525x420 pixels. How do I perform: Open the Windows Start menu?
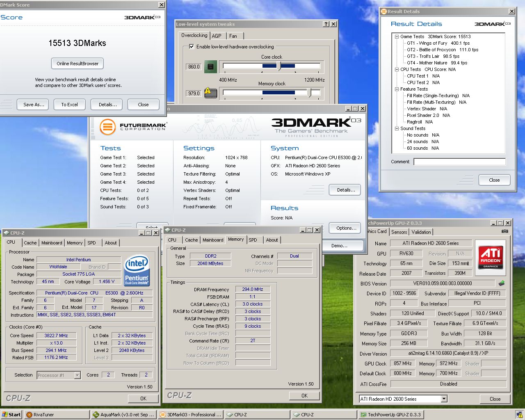11,415
